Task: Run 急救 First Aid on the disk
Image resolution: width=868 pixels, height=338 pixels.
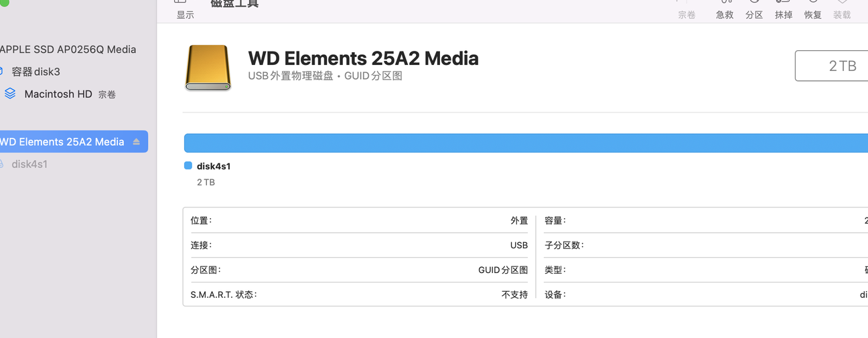Action: [x=725, y=10]
